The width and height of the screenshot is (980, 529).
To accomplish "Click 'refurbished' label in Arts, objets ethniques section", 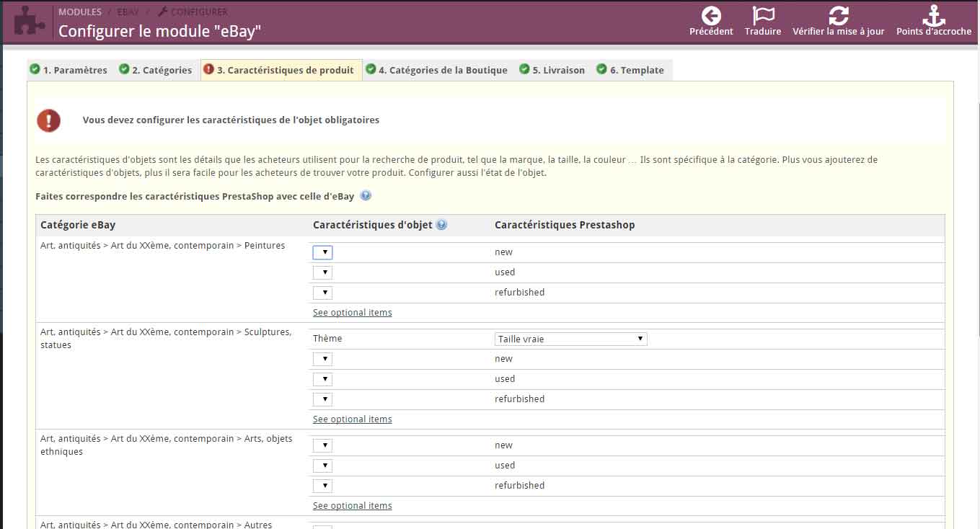I will tap(519, 486).
